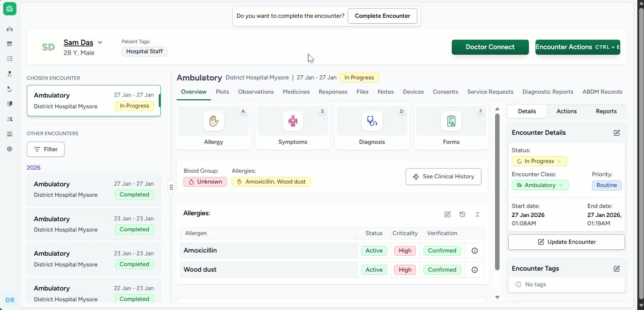The image size is (644, 310).
Task: Open the Forms clipboard card
Action: coord(451,127)
